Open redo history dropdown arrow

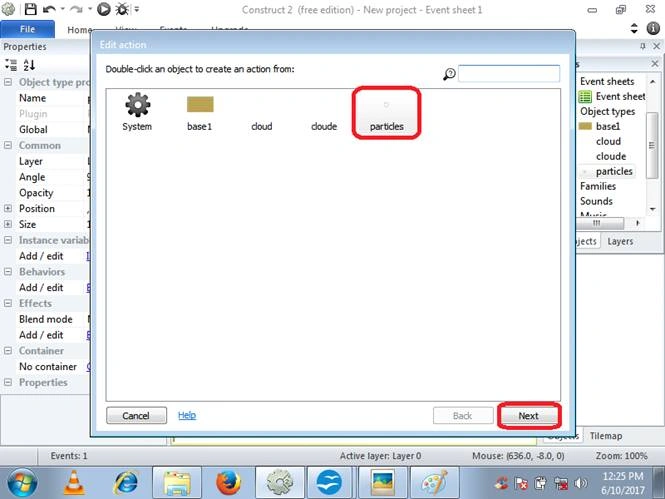pos(90,9)
